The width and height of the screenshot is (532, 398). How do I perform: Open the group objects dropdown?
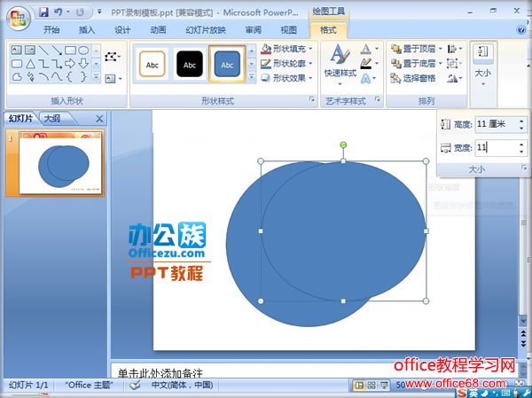pos(455,64)
